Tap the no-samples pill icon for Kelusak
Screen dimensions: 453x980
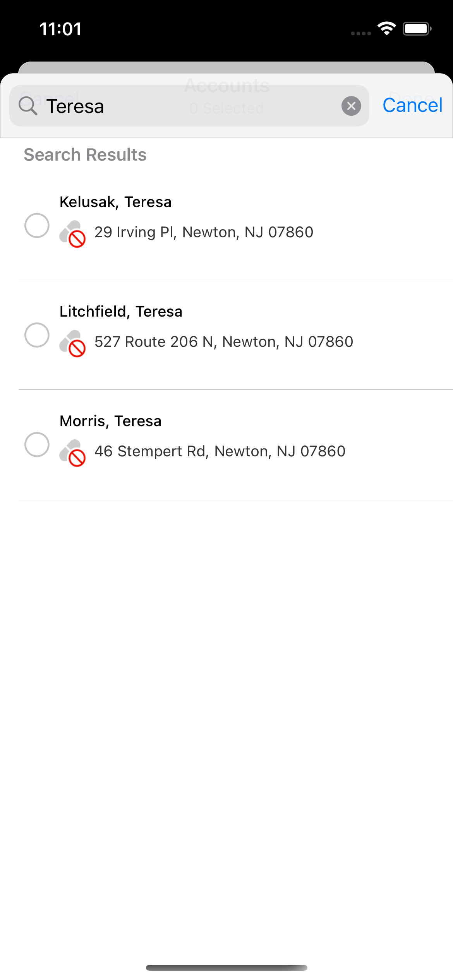(x=72, y=234)
